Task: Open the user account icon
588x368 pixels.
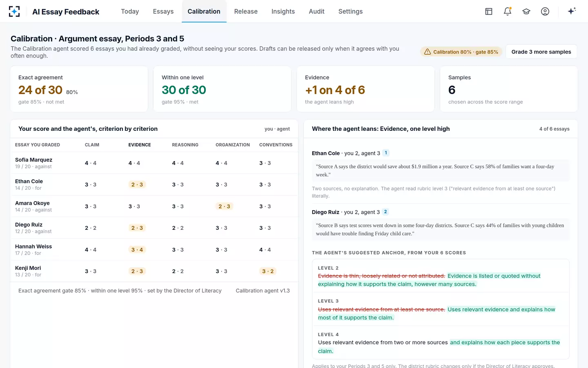Action: tap(545, 11)
